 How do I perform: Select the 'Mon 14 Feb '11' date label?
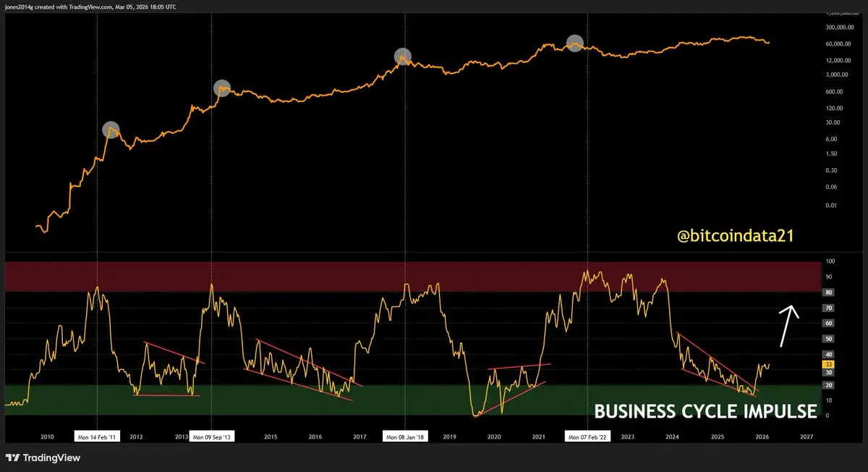pyautogui.click(x=98, y=437)
